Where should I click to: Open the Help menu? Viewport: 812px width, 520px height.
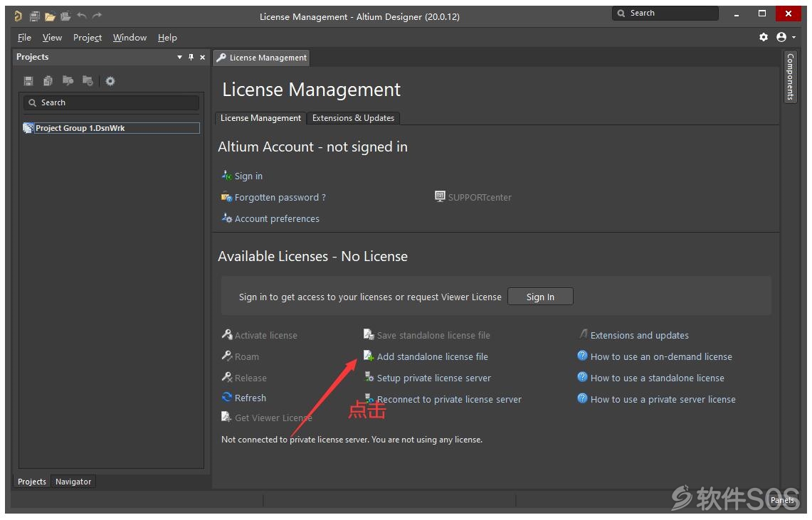(167, 37)
